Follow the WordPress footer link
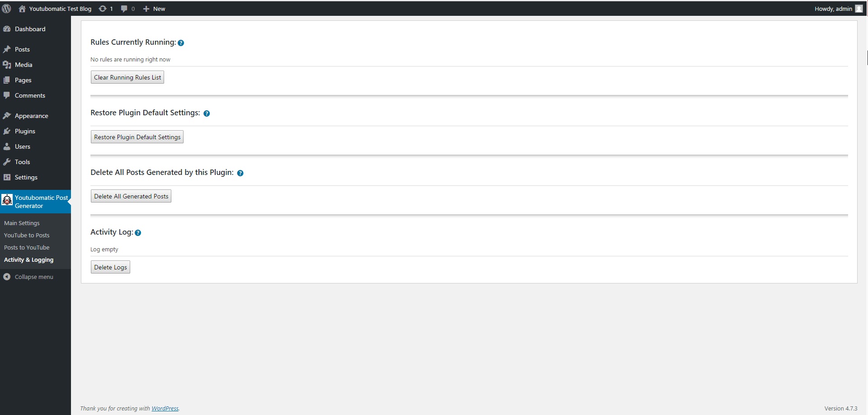Image resolution: width=868 pixels, height=415 pixels. coord(165,408)
